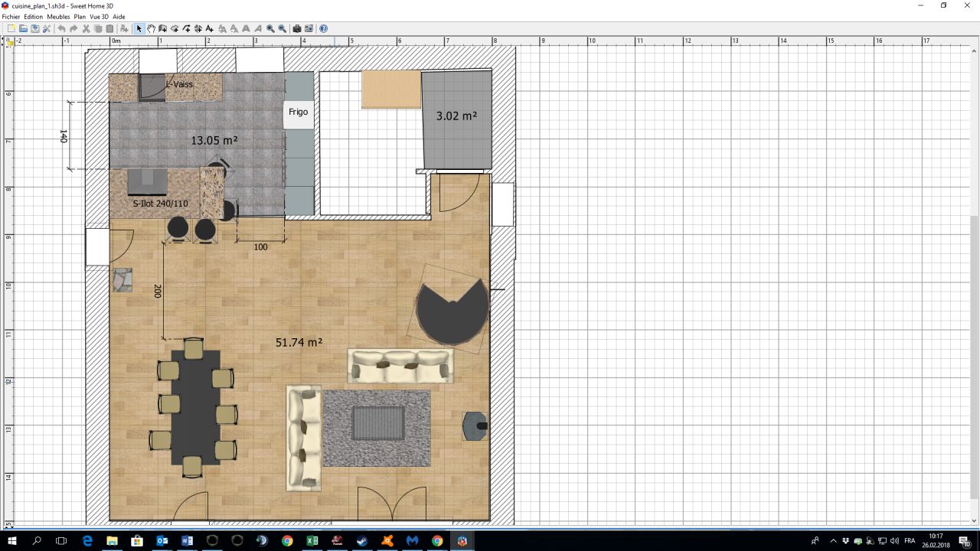Click the Create video icon
Screen dimensions: 980x551
309,28
